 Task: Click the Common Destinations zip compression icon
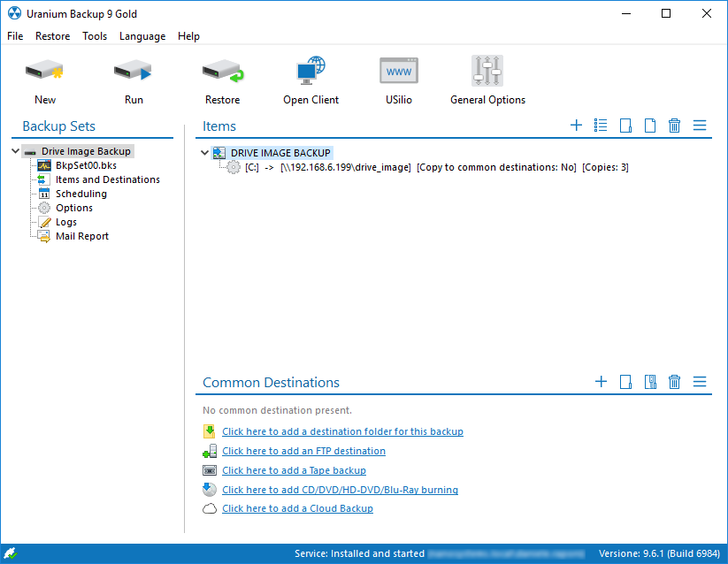point(650,382)
